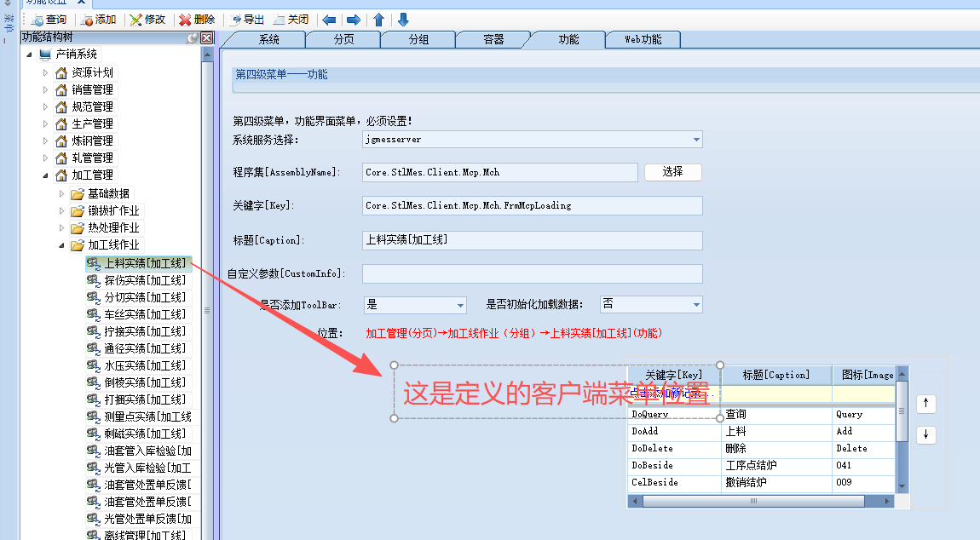Image resolution: width=980 pixels, height=540 pixels.
Task: Click the 修改 (Modify) toolbar icon
Action: pos(136,20)
